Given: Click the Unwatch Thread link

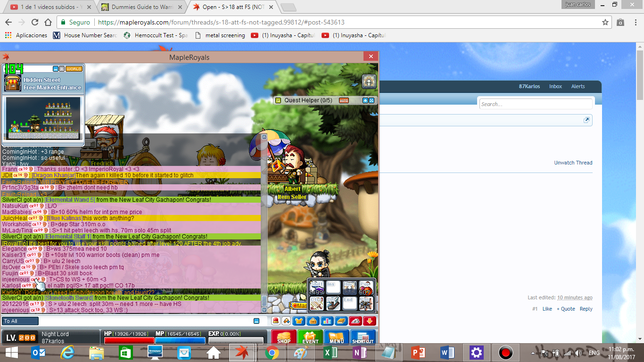Looking at the screenshot, I should coord(573,163).
